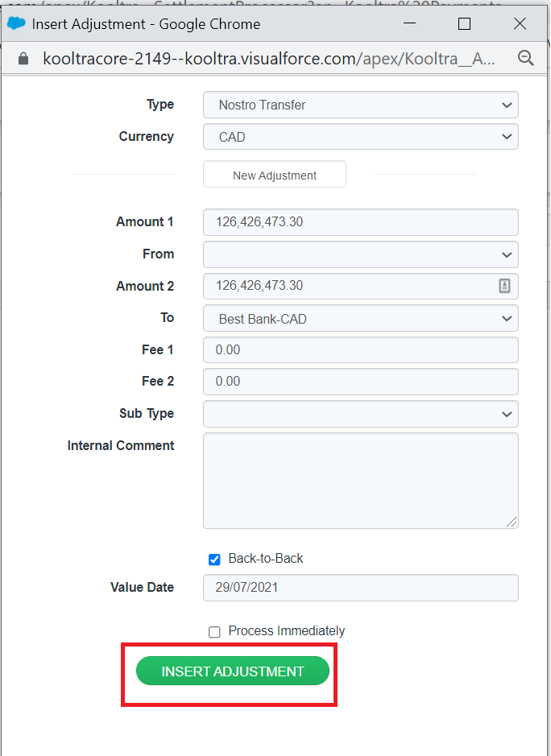Click into the Amount 1 field
551x756 pixels.
pyautogui.click(x=360, y=222)
